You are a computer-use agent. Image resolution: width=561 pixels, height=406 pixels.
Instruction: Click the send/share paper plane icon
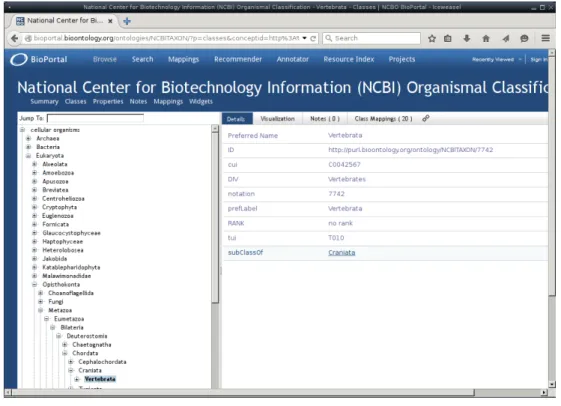click(x=505, y=38)
